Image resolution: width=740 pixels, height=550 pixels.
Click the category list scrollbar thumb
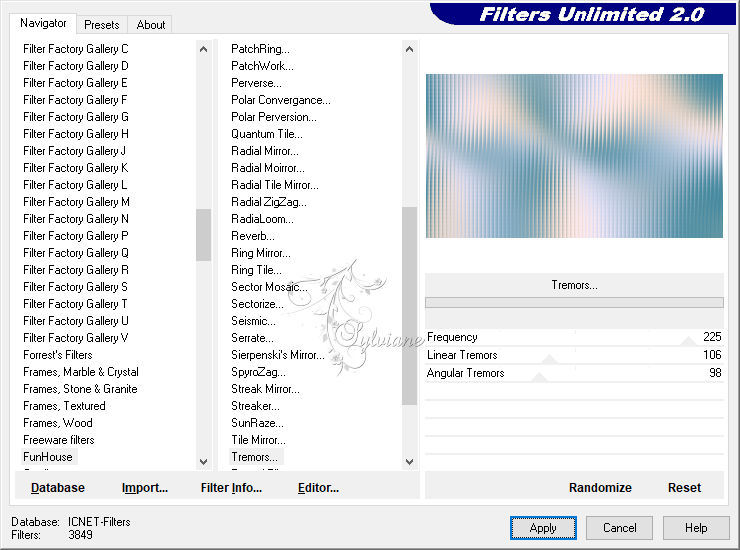click(203, 235)
